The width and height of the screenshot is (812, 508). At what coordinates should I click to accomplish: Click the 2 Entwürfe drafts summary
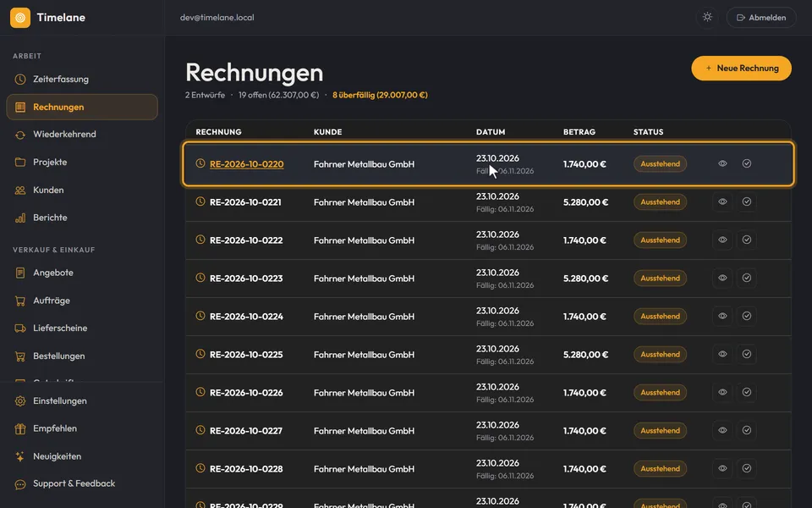[205, 95]
